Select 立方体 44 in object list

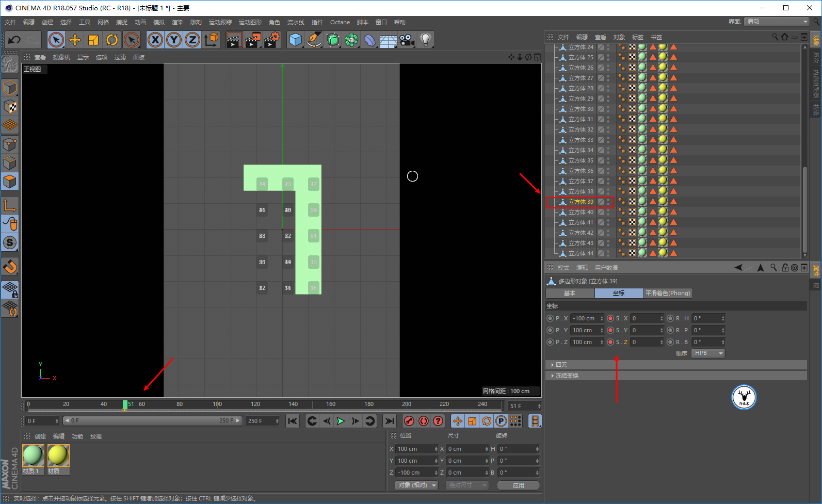click(x=581, y=253)
